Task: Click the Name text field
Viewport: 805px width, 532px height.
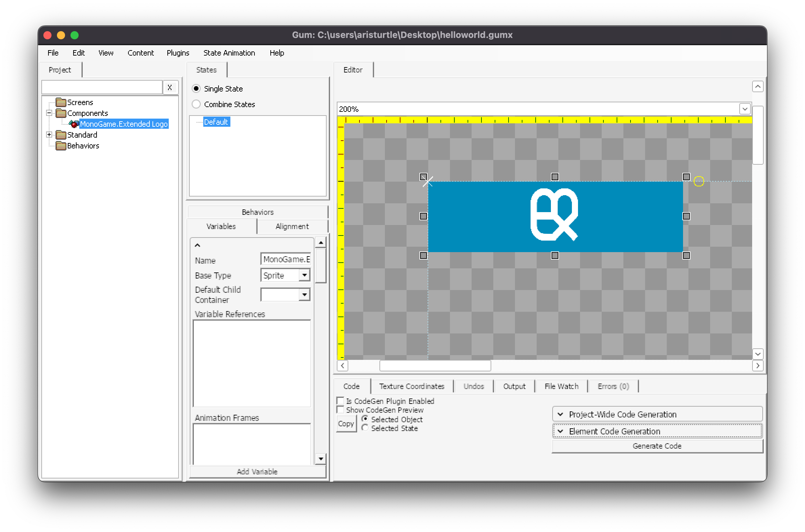Action: coord(286,259)
